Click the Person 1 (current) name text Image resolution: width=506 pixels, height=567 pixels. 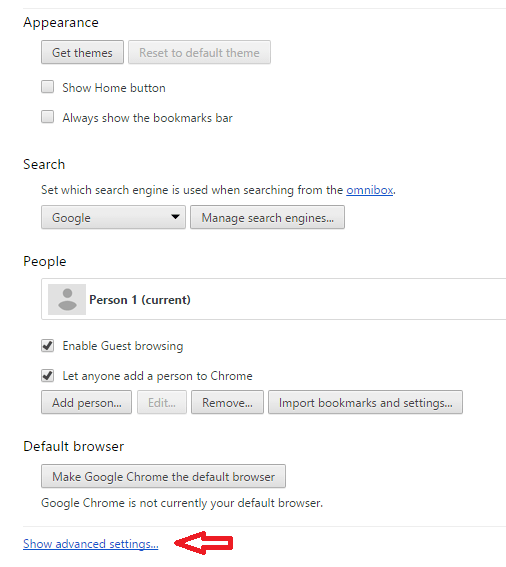140,300
